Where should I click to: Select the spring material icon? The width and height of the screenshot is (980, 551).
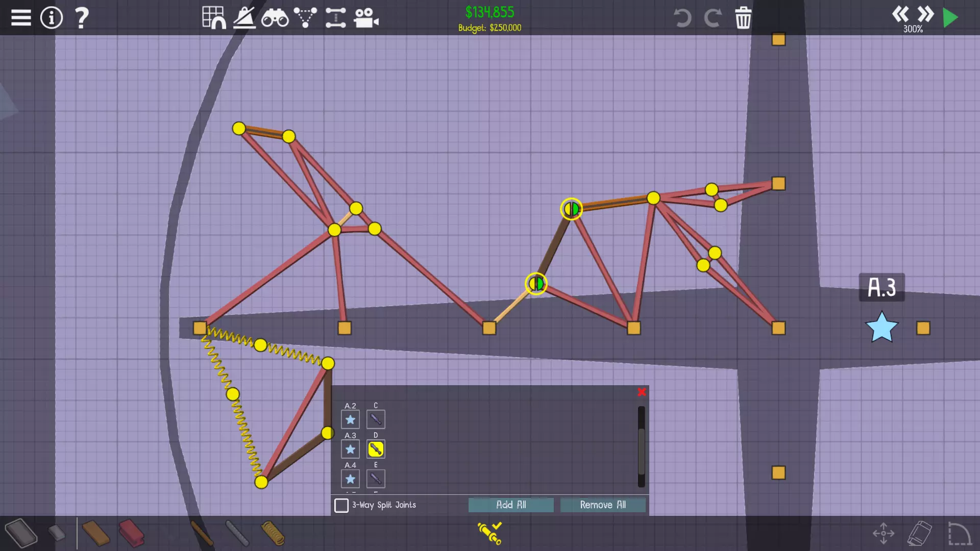pos(273,533)
